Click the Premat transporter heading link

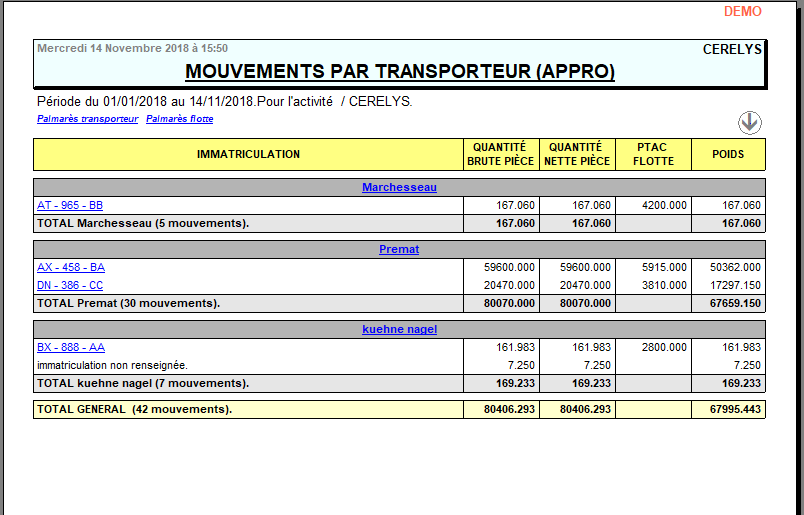(x=399, y=249)
